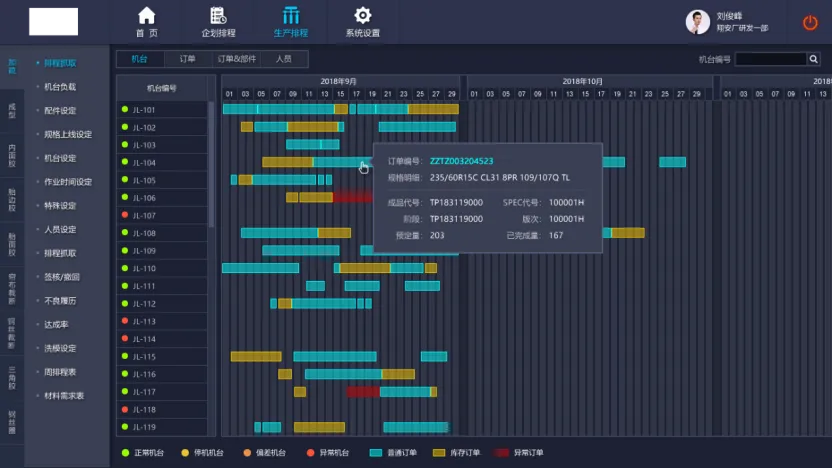832x468 pixels.
Task: Click the 首页 home icon
Action: click(x=146, y=16)
